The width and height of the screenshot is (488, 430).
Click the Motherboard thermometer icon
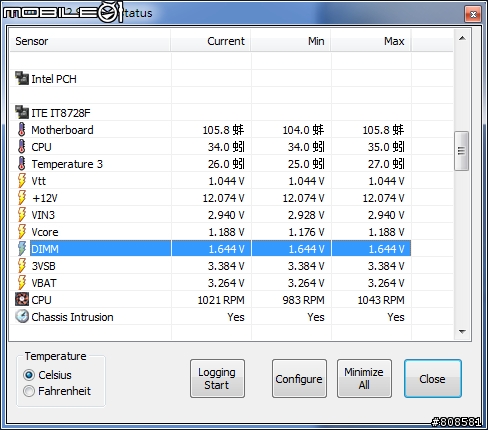click(x=22, y=130)
